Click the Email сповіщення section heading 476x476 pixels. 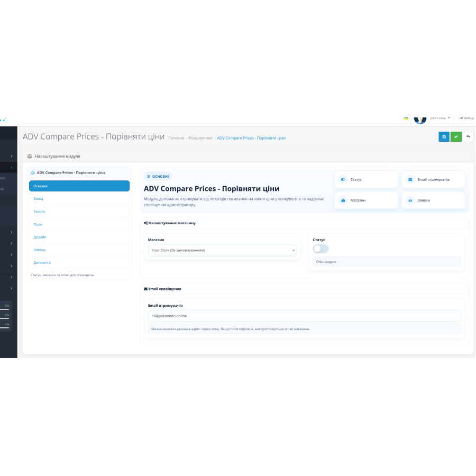click(x=164, y=289)
